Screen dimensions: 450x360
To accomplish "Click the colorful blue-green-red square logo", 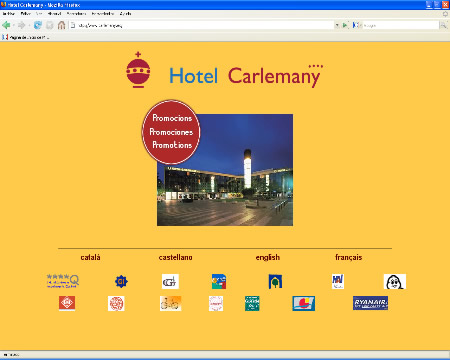I will (219, 282).
